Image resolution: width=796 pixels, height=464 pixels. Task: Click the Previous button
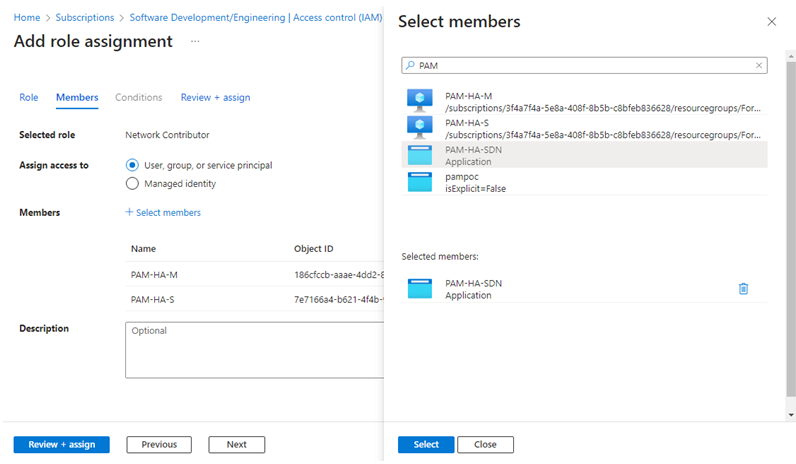point(159,444)
